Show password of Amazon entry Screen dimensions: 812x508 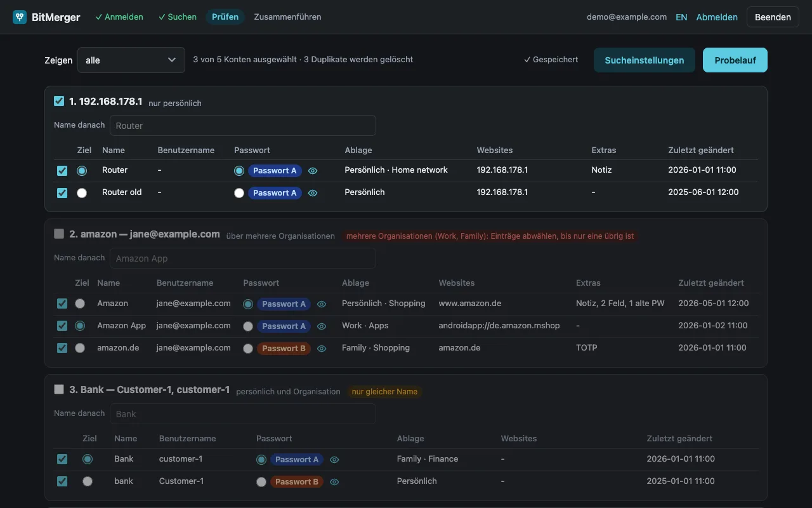click(322, 304)
